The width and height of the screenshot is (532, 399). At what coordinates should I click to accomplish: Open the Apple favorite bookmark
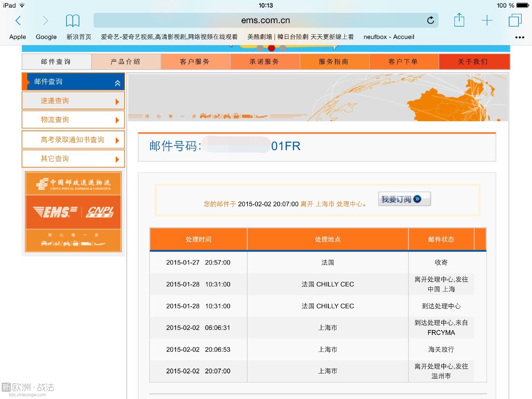coord(18,37)
